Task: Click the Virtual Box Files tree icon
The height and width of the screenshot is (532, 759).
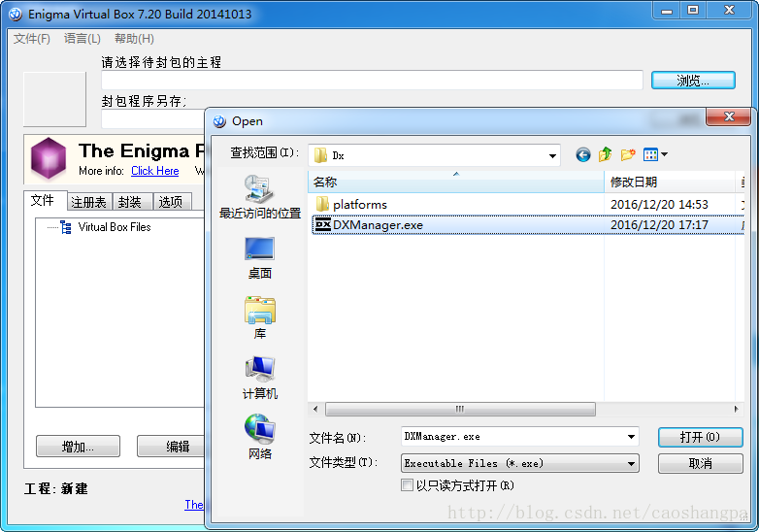Action: (x=65, y=227)
